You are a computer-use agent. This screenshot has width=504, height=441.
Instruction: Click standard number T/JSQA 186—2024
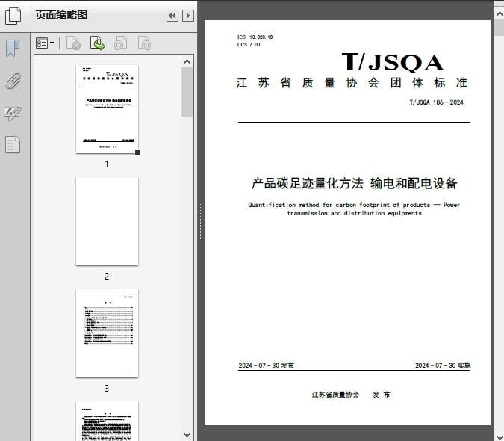436,102
